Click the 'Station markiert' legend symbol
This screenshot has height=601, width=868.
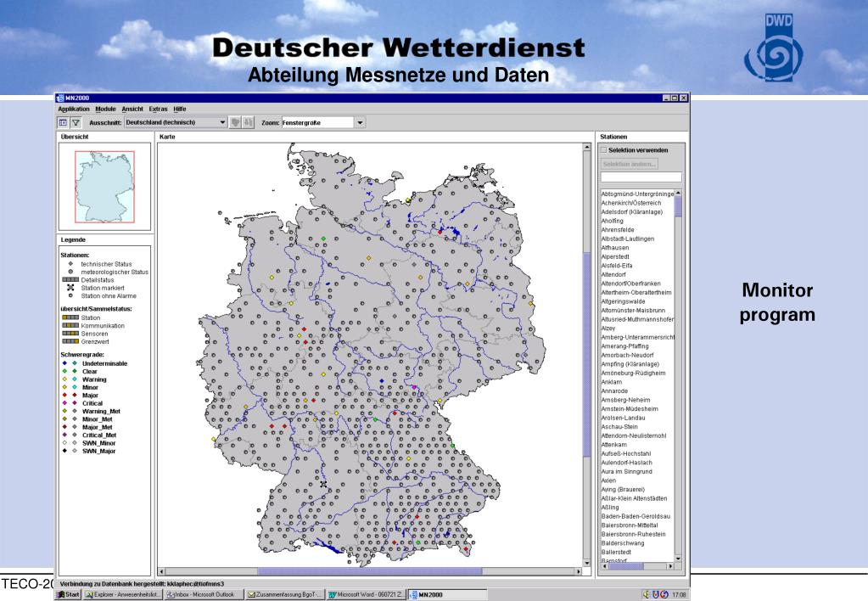(70, 288)
